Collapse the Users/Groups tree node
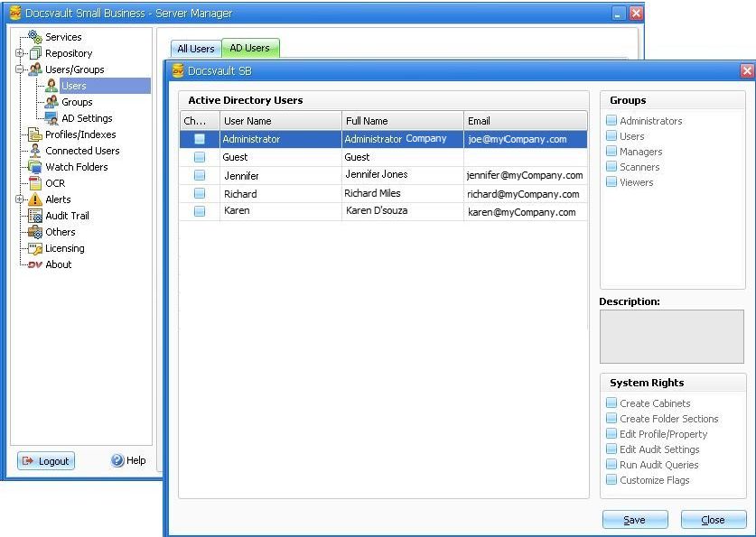 tap(18, 69)
